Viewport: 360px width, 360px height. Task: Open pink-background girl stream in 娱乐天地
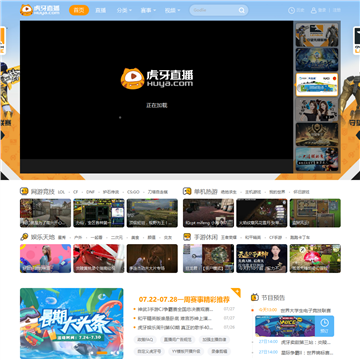(x=45, y=258)
